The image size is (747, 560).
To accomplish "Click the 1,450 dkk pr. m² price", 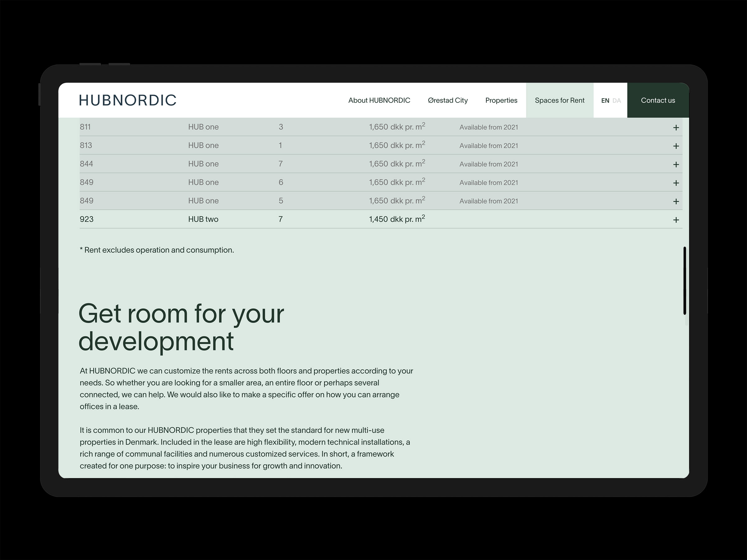I will [397, 219].
